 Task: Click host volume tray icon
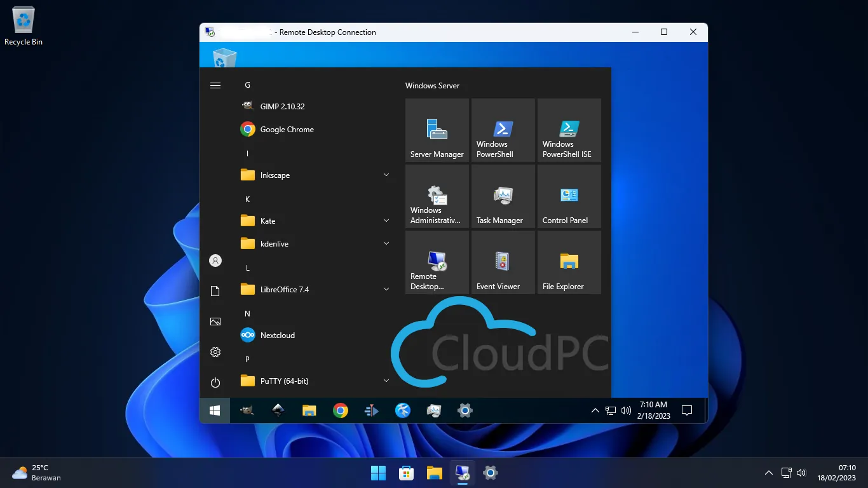801,473
